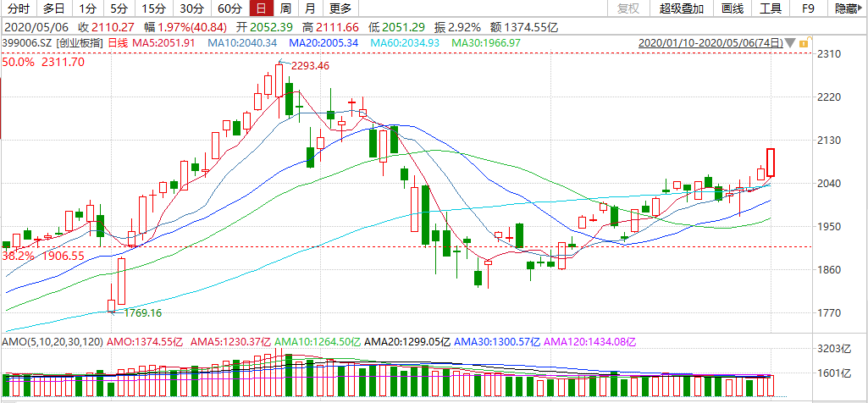Click the AMA5:1230.37亿 label
The width and height of the screenshot is (868, 403).
pyautogui.click(x=230, y=342)
